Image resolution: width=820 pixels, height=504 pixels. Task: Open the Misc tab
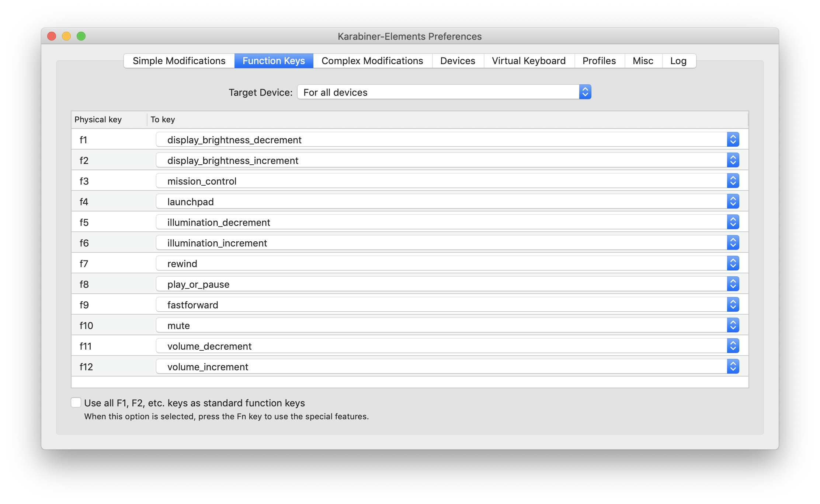click(x=643, y=61)
